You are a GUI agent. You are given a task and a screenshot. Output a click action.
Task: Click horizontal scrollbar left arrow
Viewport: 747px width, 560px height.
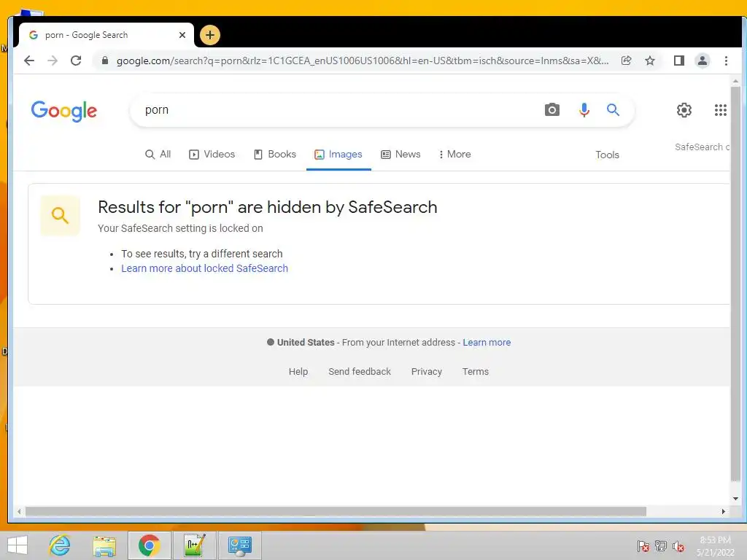[18, 511]
